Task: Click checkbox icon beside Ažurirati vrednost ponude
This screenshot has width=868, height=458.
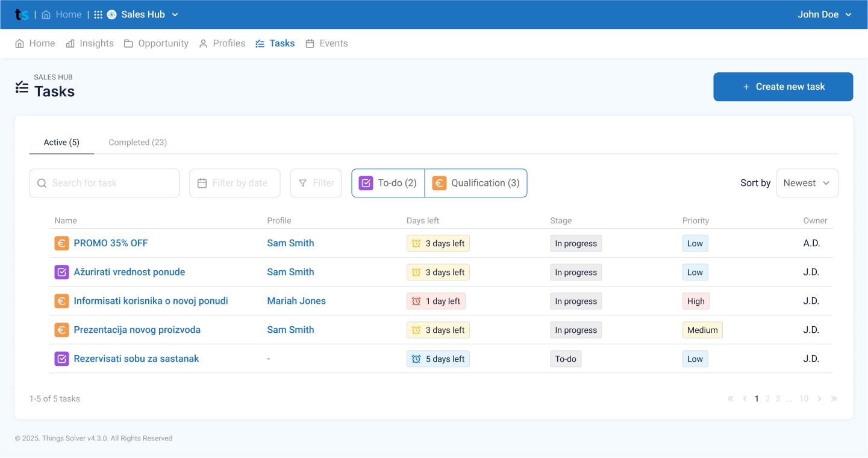Action: (x=61, y=272)
